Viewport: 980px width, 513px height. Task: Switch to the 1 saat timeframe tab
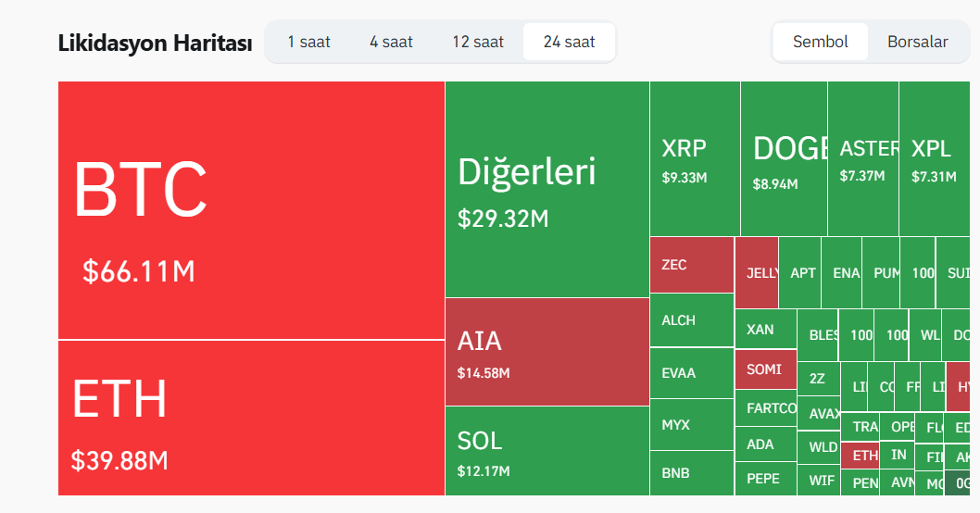click(308, 42)
